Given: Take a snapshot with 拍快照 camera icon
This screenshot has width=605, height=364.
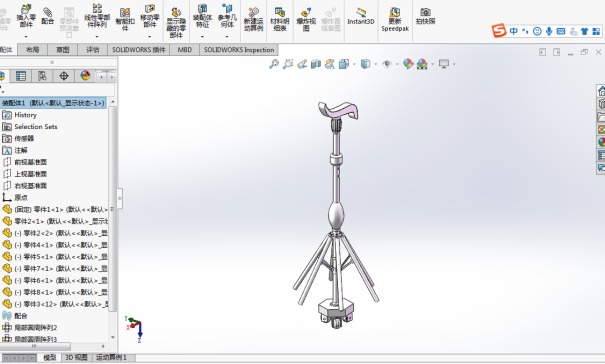Looking at the screenshot, I should coord(425,16).
